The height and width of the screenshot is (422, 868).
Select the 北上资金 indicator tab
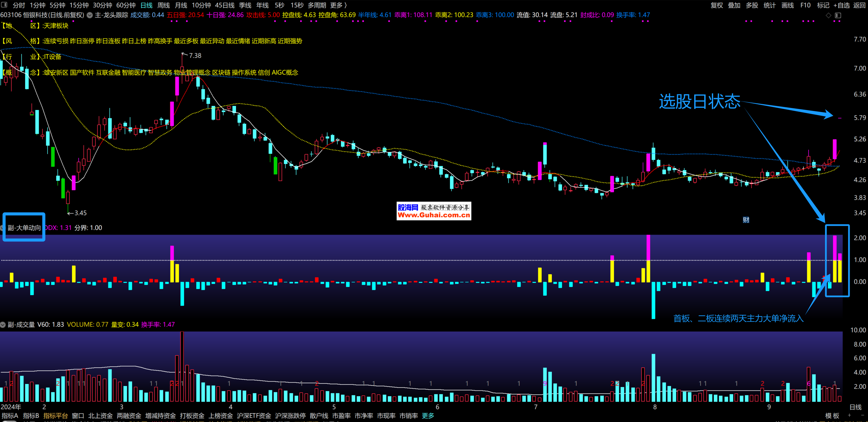[100, 416]
